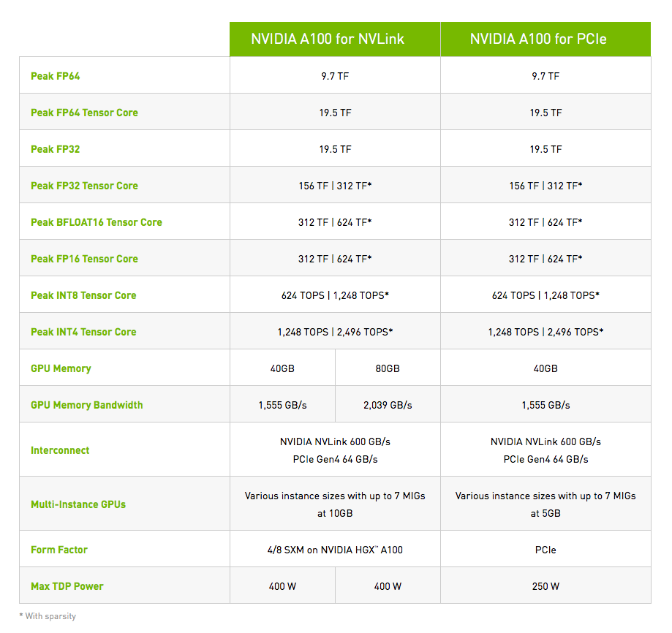
Task: Click the "Peak INT4 Tensor Core" label
Action: tap(83, 332)
